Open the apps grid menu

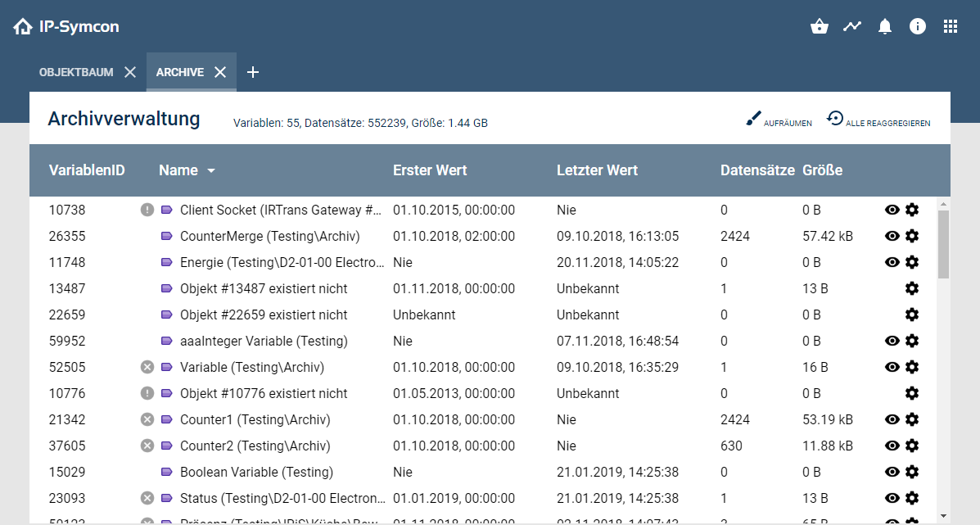click(x=951, y=26)
